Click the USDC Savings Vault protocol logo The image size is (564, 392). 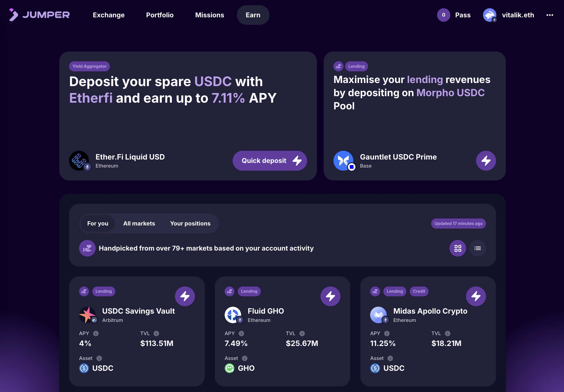pyautogui.click(x=88, y=315)
